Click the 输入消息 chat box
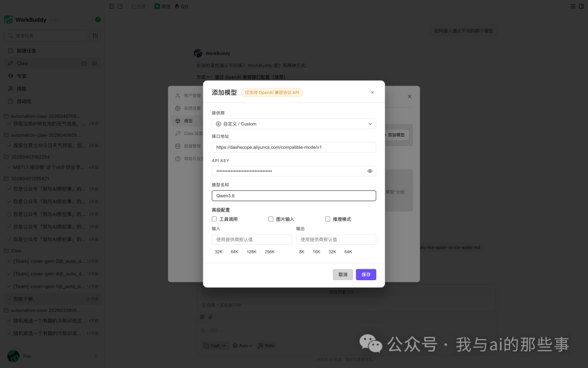This screenshot has height=368, width=588. pyautogui.click(x=345, y=330)
